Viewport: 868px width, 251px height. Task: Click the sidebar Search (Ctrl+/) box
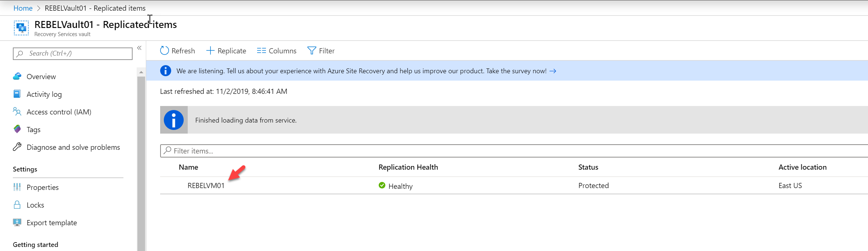73,53
